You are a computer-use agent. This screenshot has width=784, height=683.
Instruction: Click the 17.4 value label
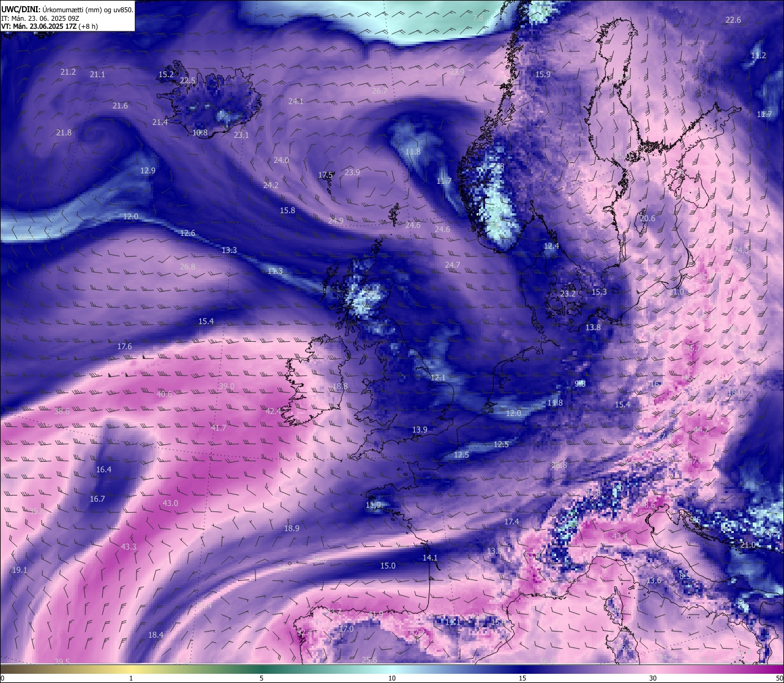[511, 522]
